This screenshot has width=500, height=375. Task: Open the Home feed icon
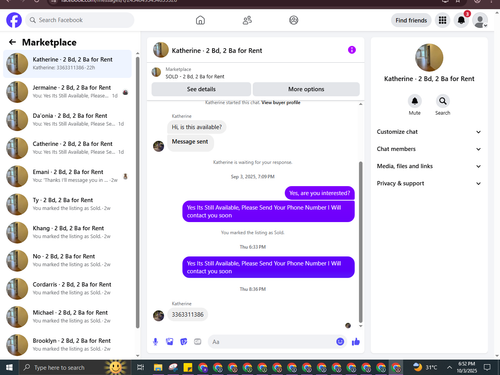(200, 20)
